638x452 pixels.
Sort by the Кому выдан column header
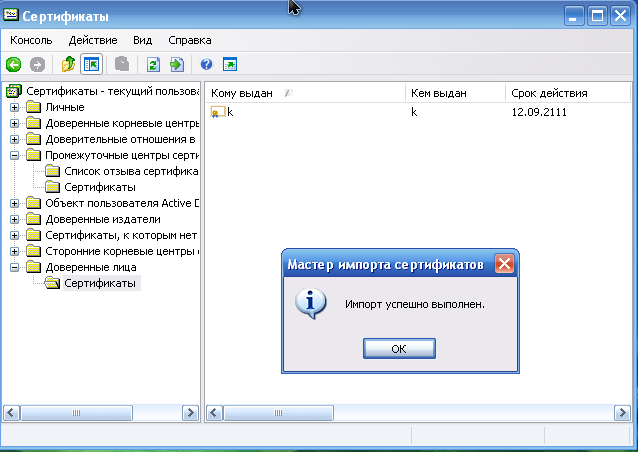[x=305, y=93]
